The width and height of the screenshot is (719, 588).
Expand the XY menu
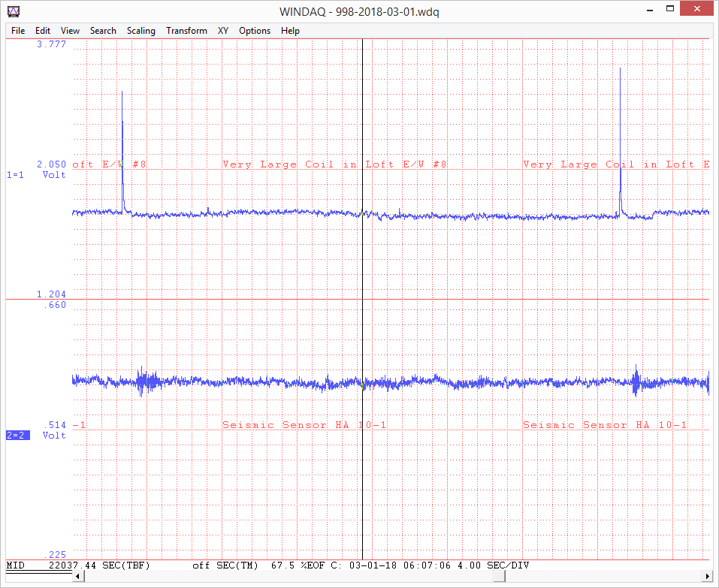click(223, 31)
